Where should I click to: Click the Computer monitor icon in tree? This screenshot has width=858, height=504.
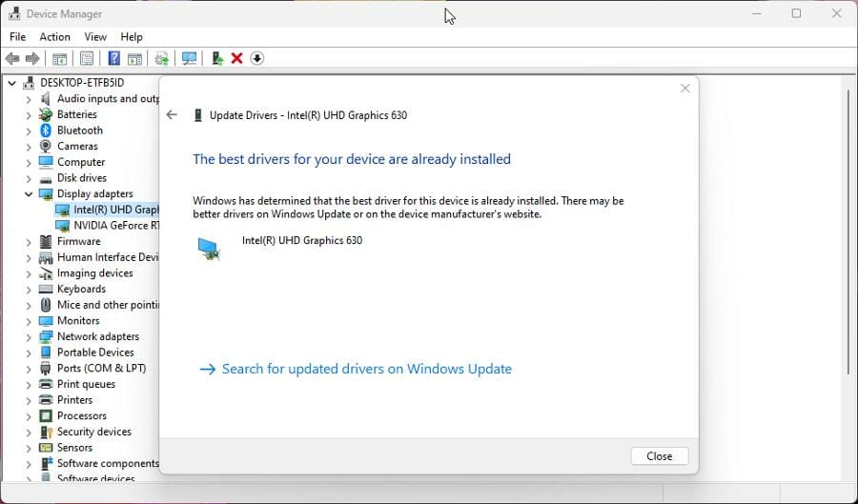click(x=46, y=162)
